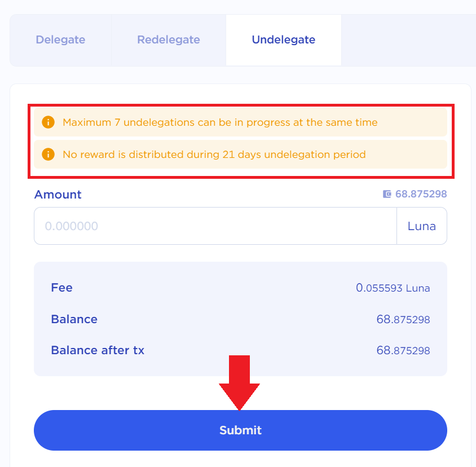The width and height of the screenshot is (476, 467).
Task: Click the available balance 68.875298 next to the wallet icon
Action: (x=421, y=194)
